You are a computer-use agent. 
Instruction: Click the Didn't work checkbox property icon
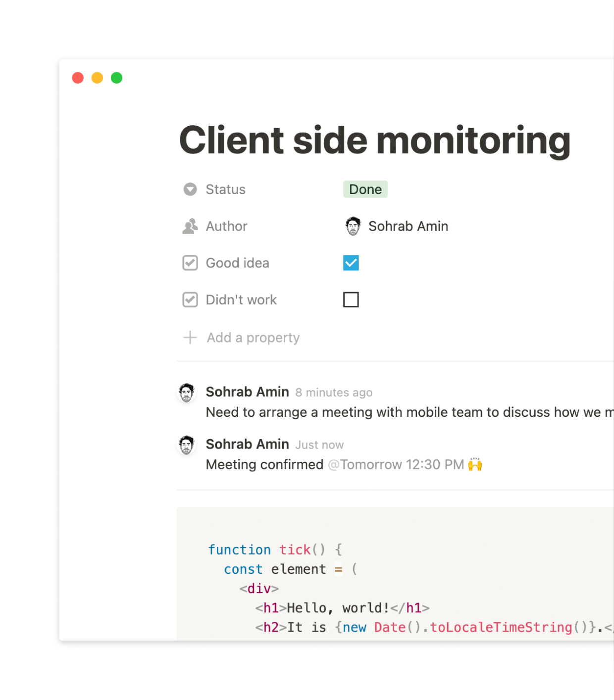[190, 300]
